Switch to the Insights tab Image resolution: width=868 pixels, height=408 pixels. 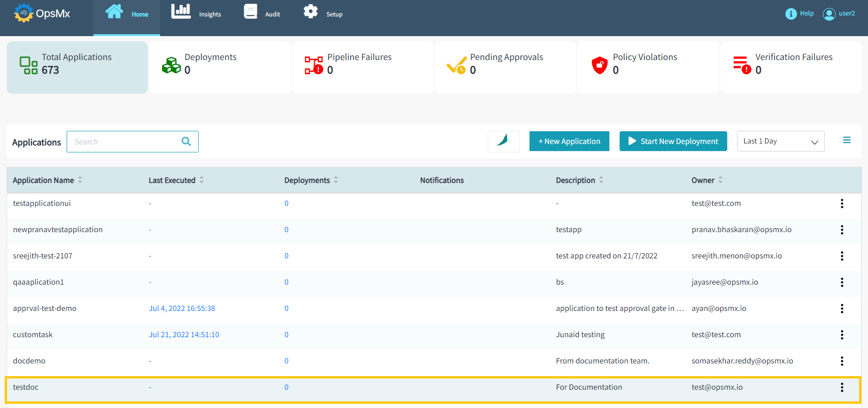click(196, 14)
